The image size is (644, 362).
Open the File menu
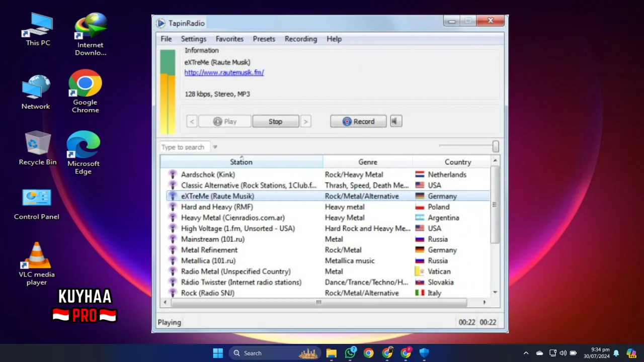point(166,39)
